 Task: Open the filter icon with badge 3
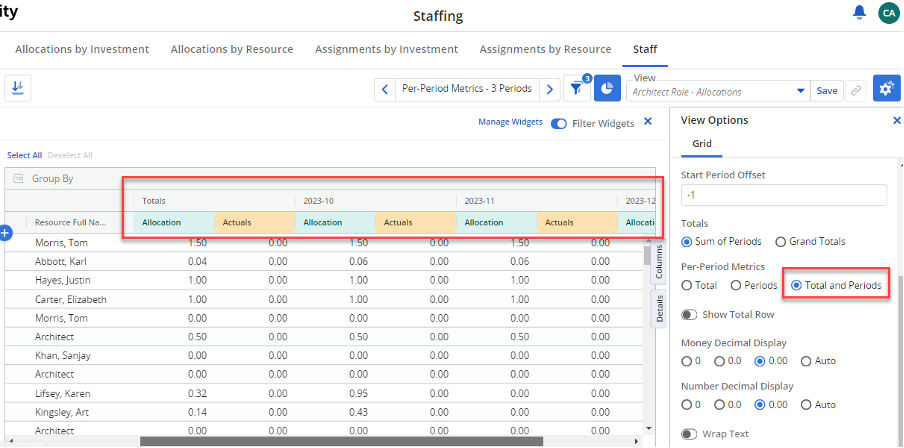coord(577,88)
